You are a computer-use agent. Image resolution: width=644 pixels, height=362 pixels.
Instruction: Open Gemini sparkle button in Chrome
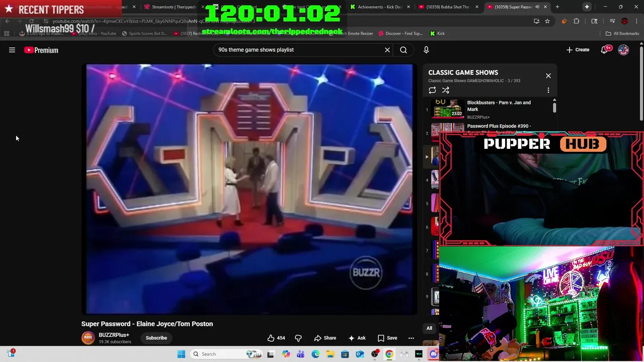(x=587, y=7)
